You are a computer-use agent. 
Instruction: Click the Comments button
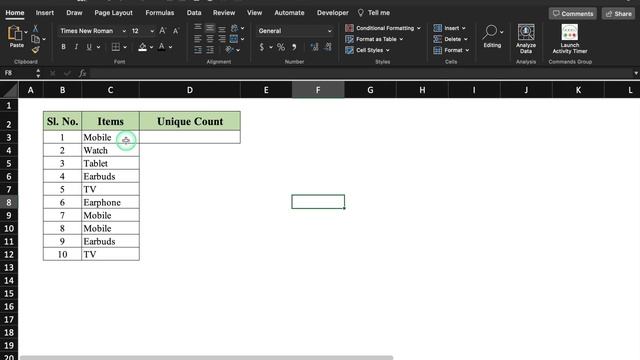[x=573, y=13]
